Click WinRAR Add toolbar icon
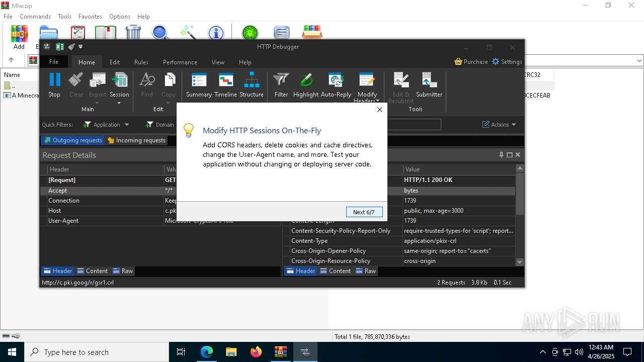This screenshot has width=644, height=362. pyautogui.click(x=19, y=37)
